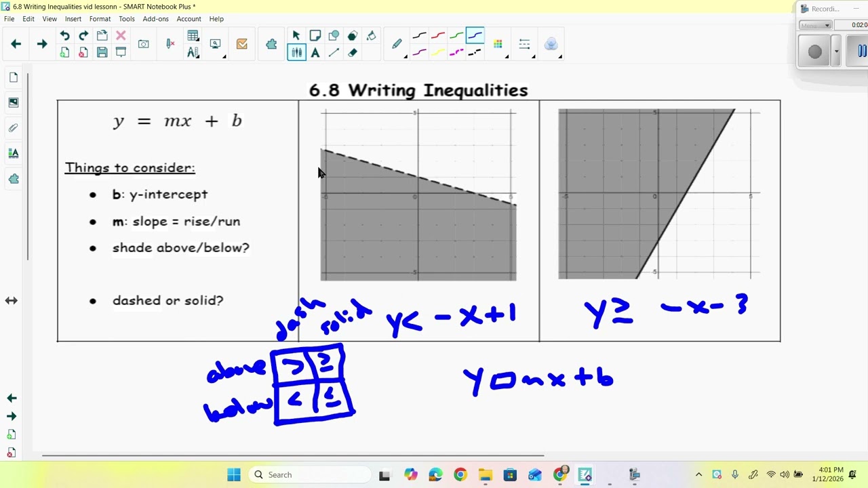Viewport: 868px width, 488px height.
Task: Undo the last action
Action: tap(64, 36)
